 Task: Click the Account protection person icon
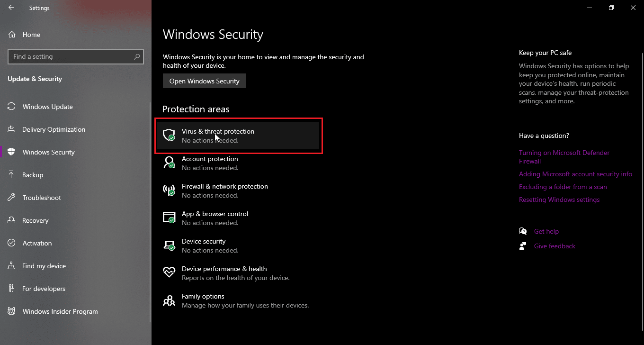(x=169, y=163)
